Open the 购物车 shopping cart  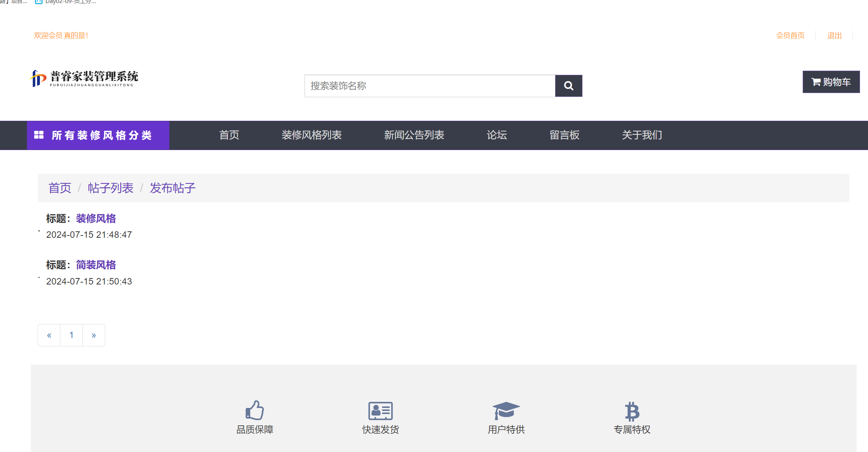(831, 82)
